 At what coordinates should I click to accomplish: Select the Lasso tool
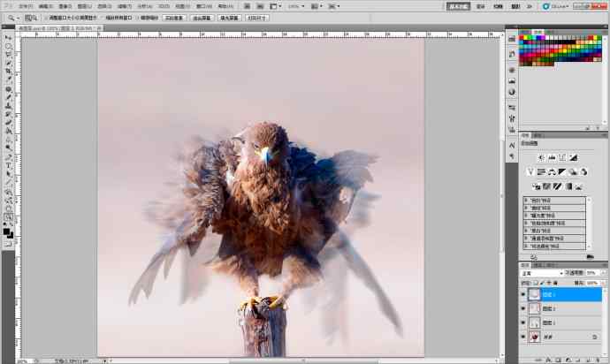(8, 54)
